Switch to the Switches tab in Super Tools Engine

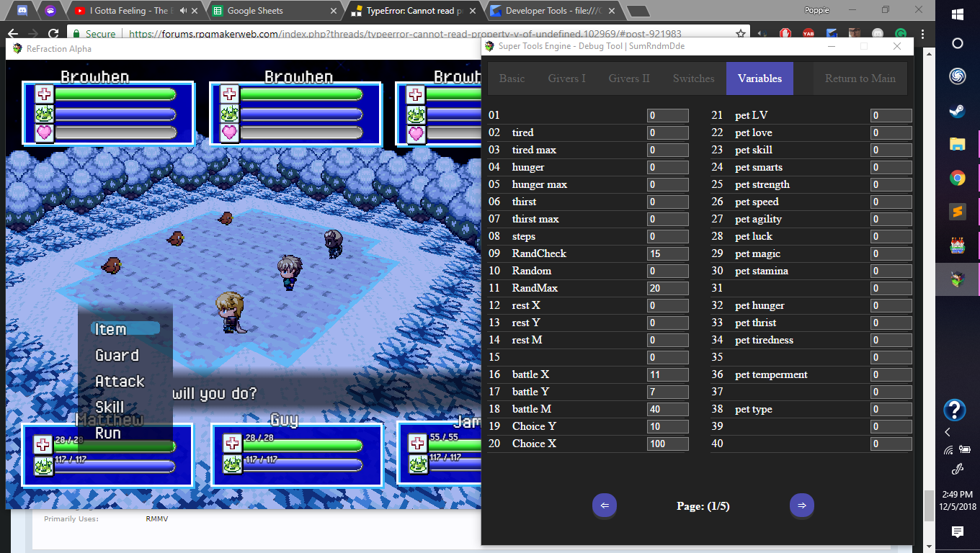[692, 78]
